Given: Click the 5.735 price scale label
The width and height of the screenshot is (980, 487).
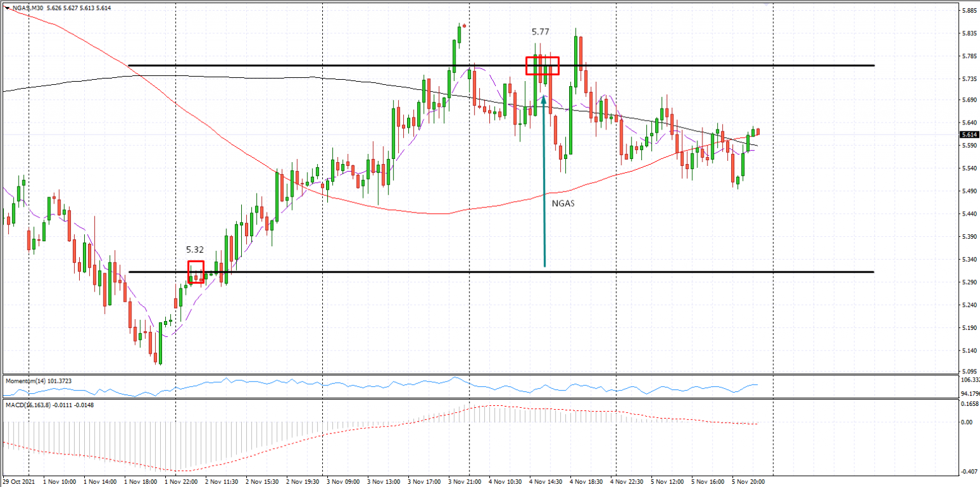Looking at the screenshot, I should click(969, 79).
